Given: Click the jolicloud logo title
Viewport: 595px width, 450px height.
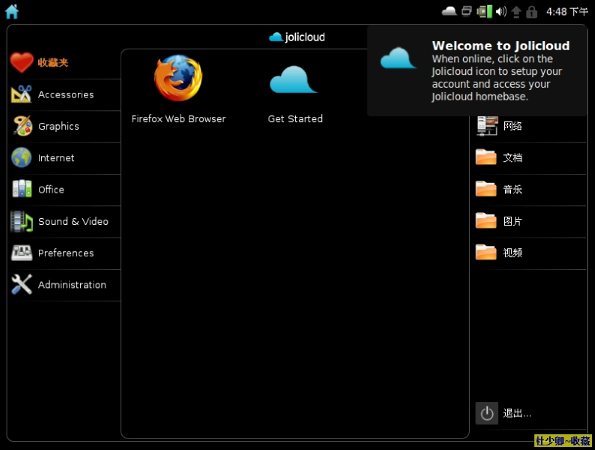Looking at the screenshot, I should click(x=297, y=37).
